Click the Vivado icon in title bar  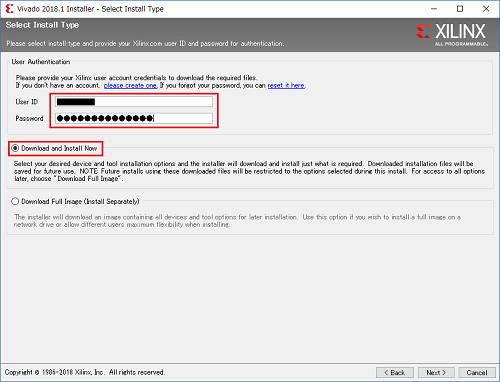[x=9, y=9]
